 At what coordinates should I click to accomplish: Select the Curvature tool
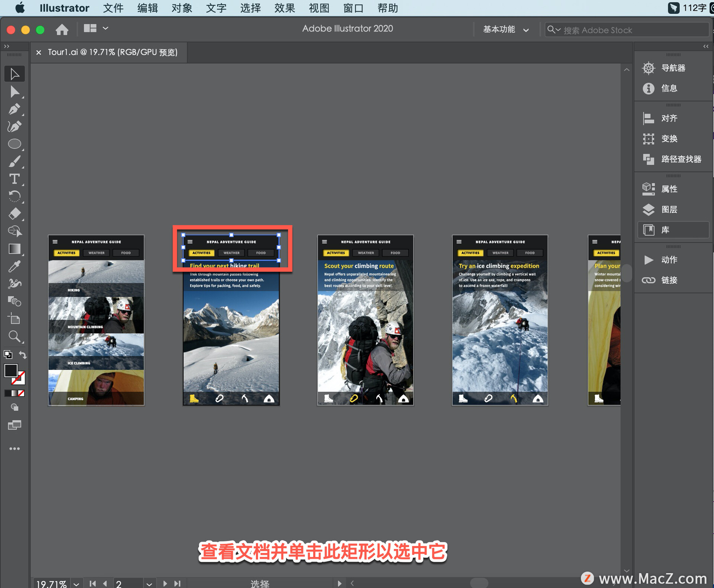pyautogui.click(x=15, y=127)
